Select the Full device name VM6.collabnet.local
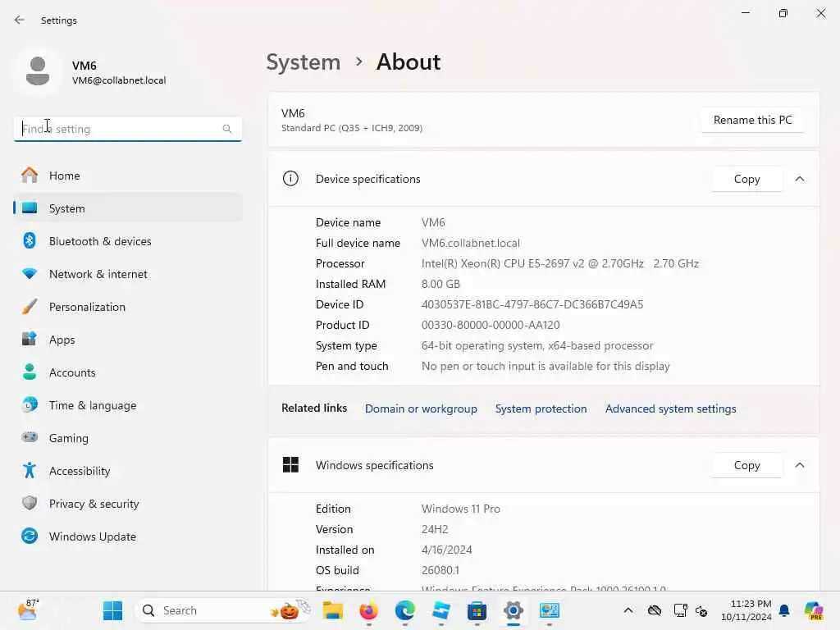The width and height of the screenshot is (840, 630). coord(470,243)
